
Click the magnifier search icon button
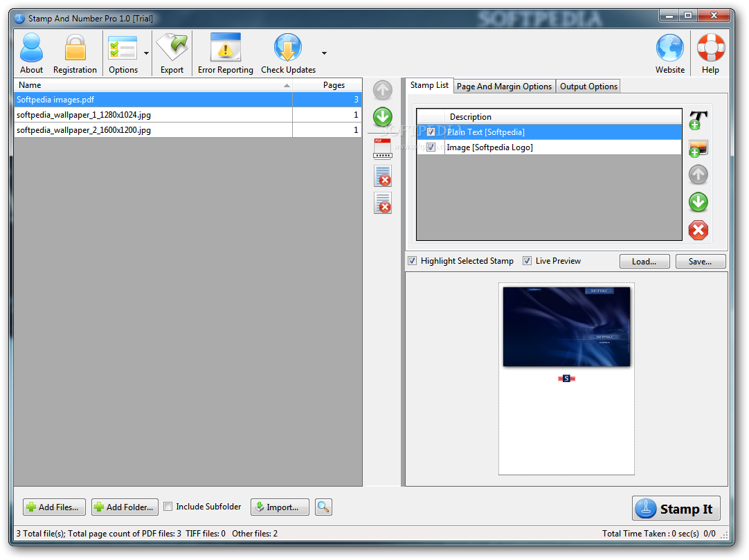tap(323, 507)
